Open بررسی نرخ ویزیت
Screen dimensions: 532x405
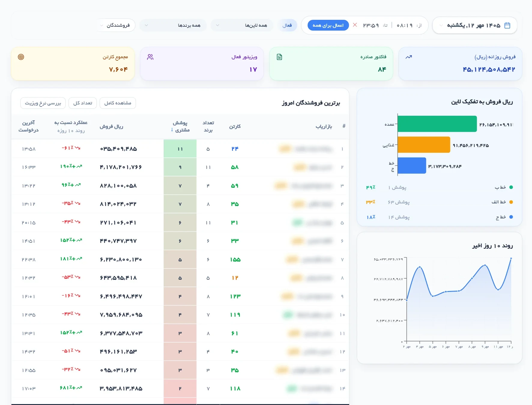pyautogui.click(x=43, y=103)
